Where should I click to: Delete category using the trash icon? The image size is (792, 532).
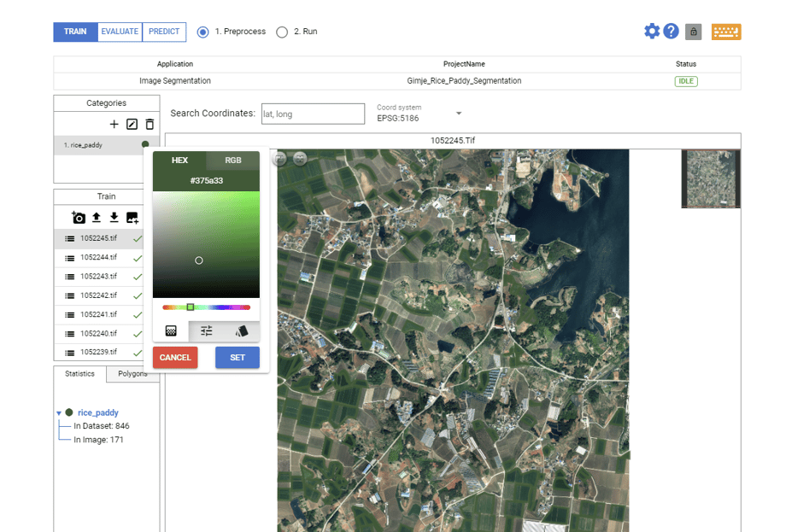[x=150, y=125]
